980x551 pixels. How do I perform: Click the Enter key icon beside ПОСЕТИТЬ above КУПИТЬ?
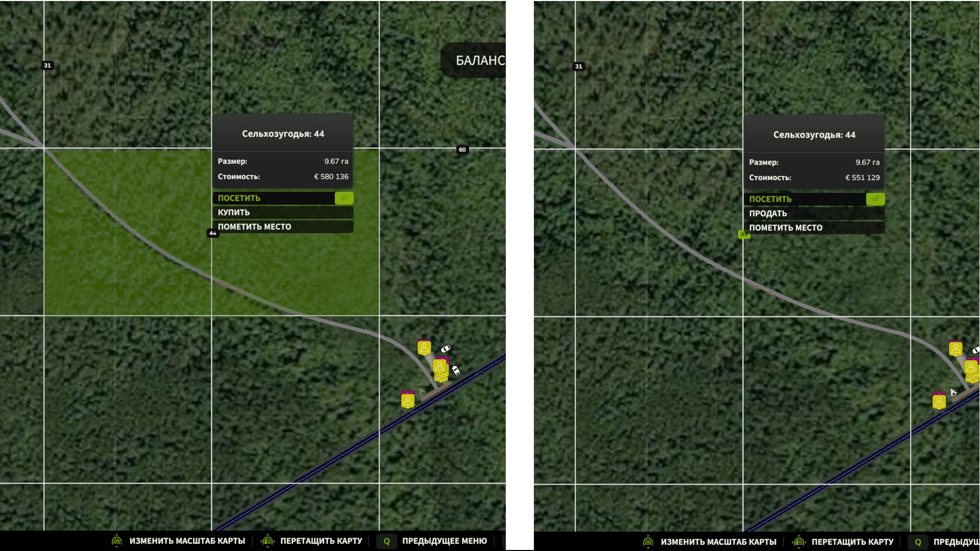pyautogui.click(x=344, y=198)
